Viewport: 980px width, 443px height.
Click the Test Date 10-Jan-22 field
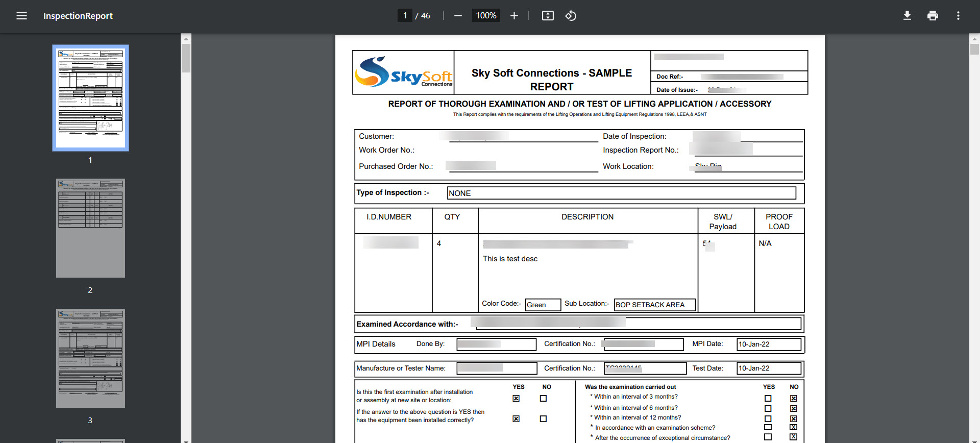point(769,368)
